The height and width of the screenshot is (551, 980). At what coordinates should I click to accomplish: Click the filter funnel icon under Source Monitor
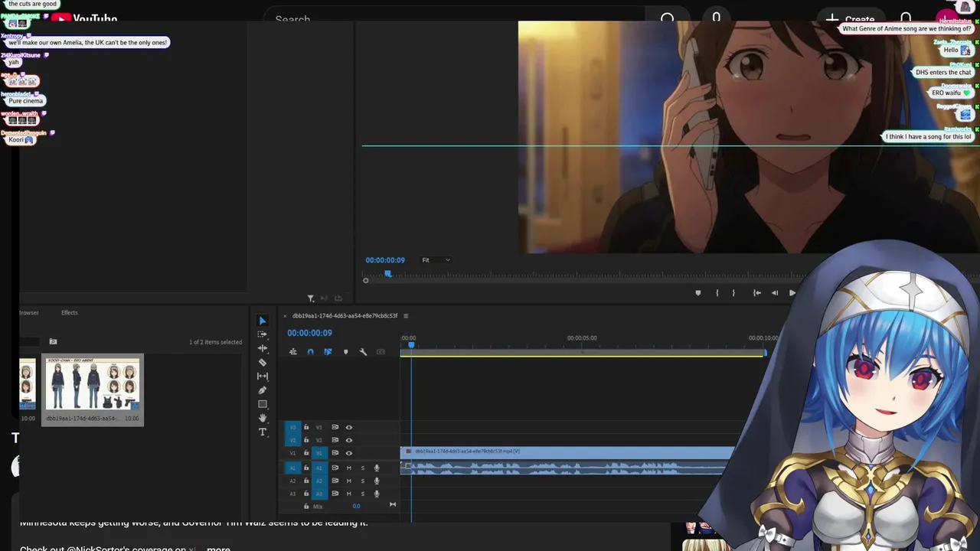pyautogui.click(x=311, y=298)
